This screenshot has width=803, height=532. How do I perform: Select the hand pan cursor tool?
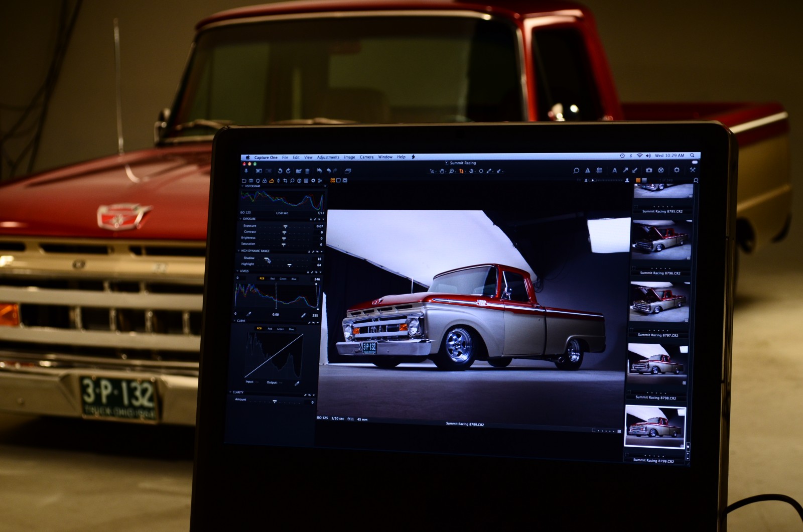coord(442,171)
